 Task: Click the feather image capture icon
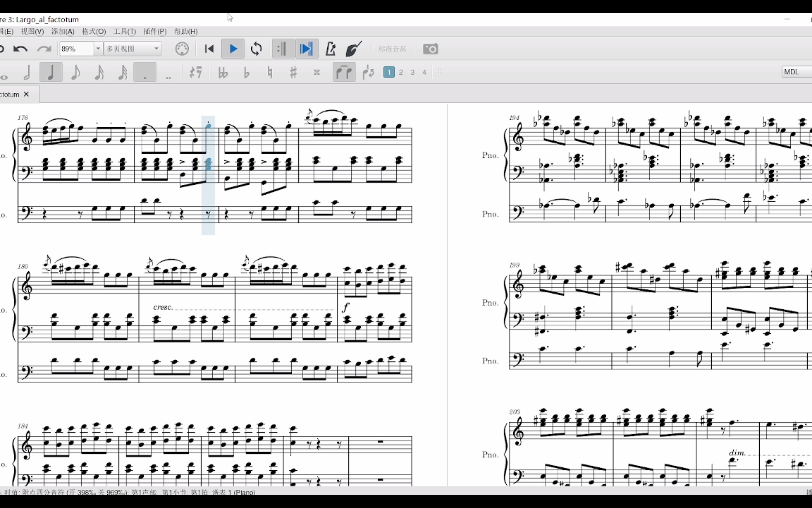pyautogui.click(x=354, y=49)
